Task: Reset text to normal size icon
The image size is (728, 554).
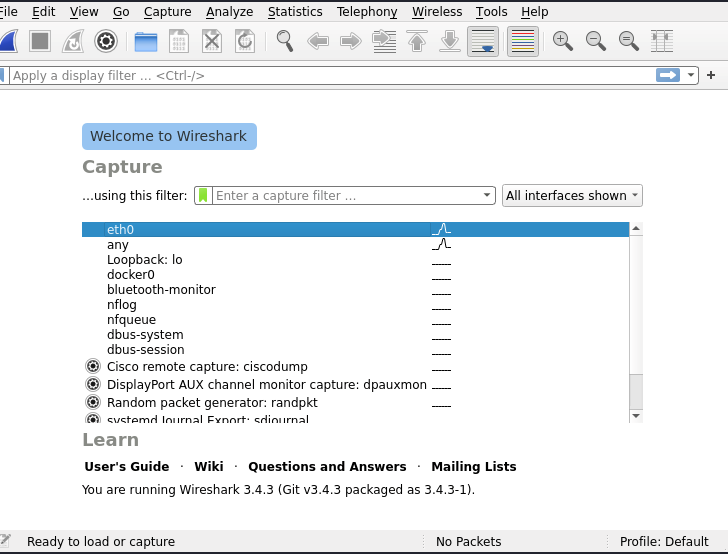Action: tap(629, 41)
